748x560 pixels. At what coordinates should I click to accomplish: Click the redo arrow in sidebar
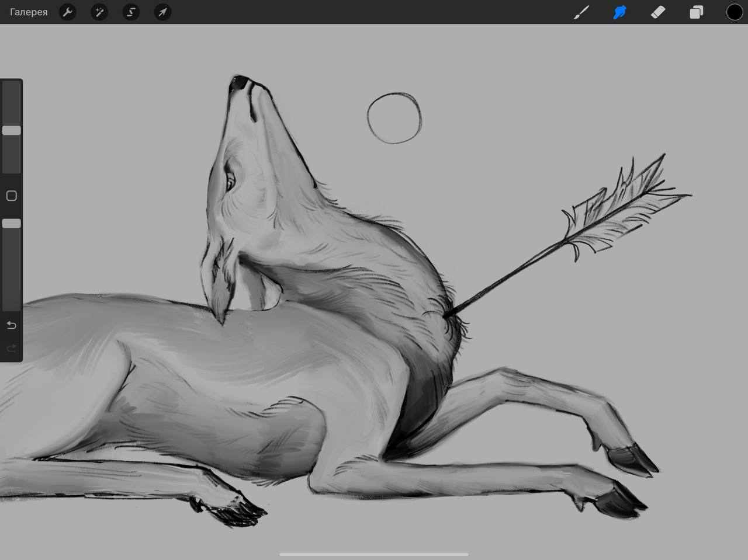click(x=12, y=349)
